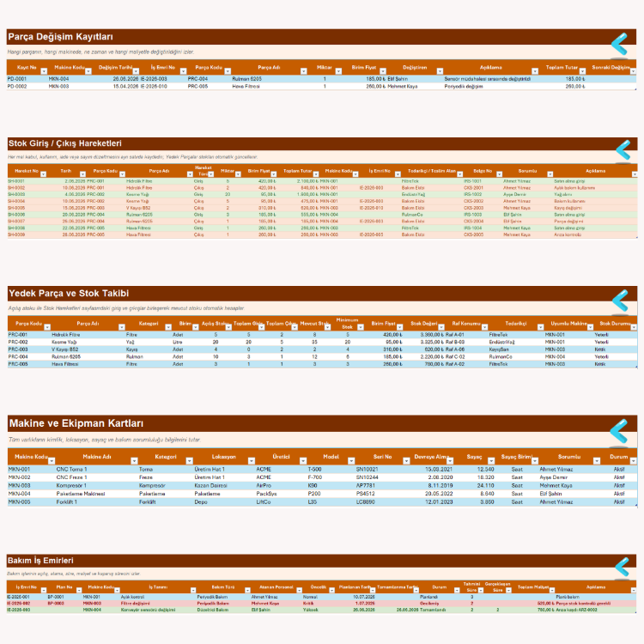Image resolution: width=644 pixels, height=644 pixels.
Task: Open the Stok Değeri filter dropdown
Action: click(441, 327)
